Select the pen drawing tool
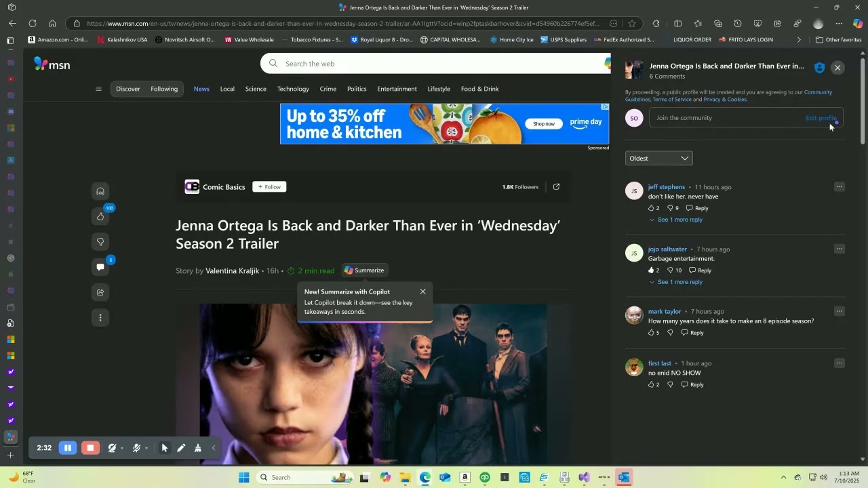 pos(181,448)
